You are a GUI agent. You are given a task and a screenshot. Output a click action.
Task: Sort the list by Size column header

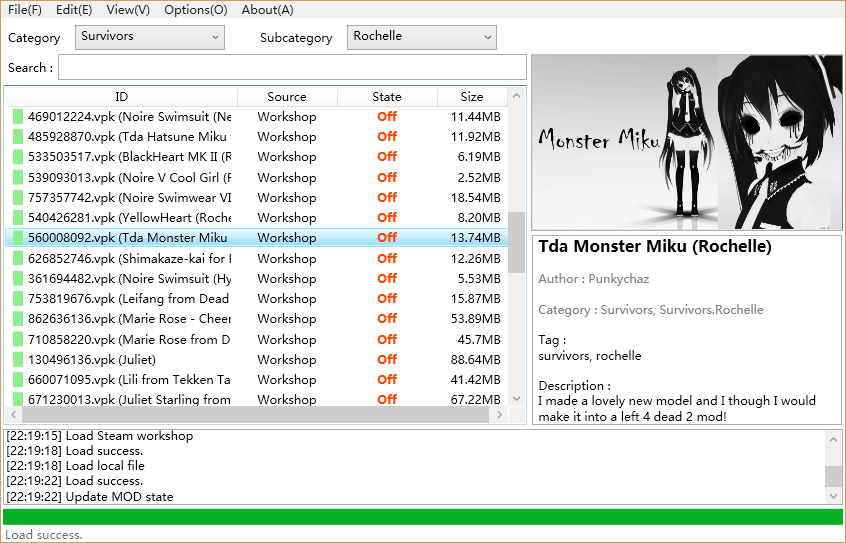[x=472, y=97]
